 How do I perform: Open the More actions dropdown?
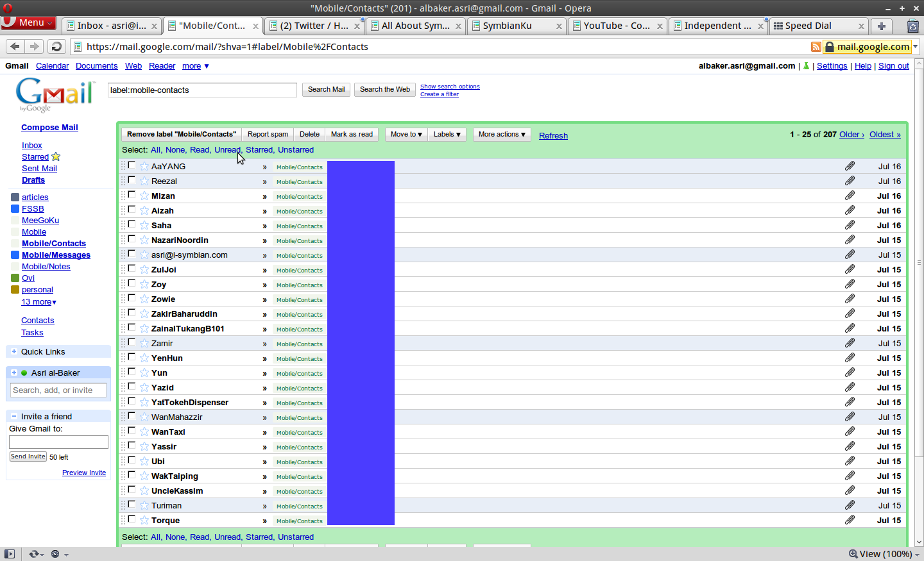pos(501,134)
